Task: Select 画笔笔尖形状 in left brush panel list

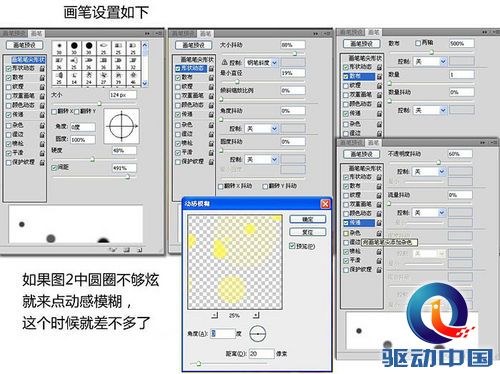Action: 28,60
